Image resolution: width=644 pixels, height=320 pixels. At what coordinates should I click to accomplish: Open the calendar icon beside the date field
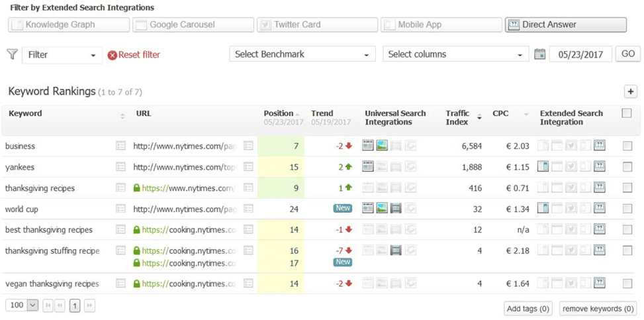point(539,54)
